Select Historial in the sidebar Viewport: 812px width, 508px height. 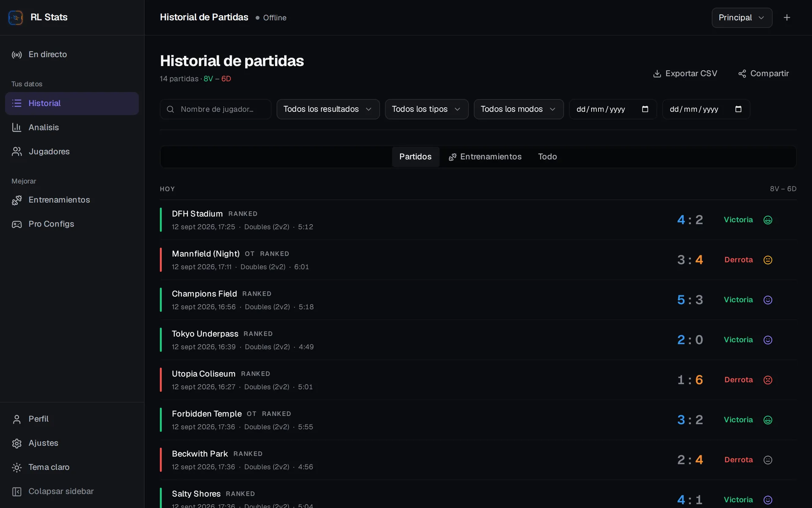[x=72, y=103]
